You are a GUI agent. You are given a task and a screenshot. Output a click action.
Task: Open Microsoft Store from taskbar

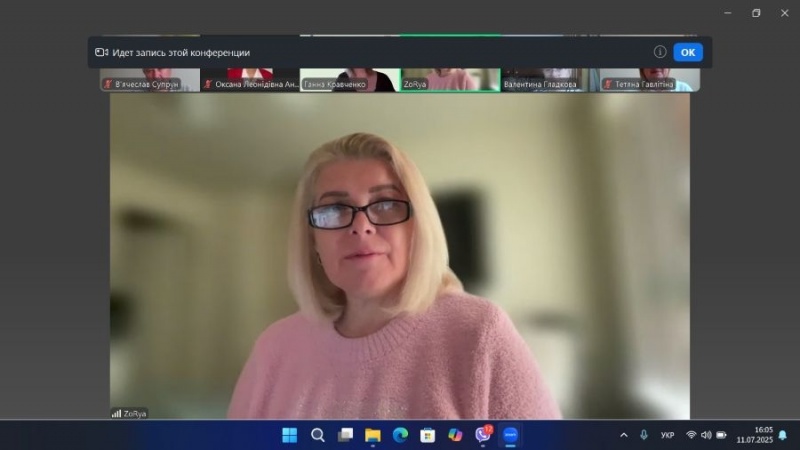[x=428, y=435]
